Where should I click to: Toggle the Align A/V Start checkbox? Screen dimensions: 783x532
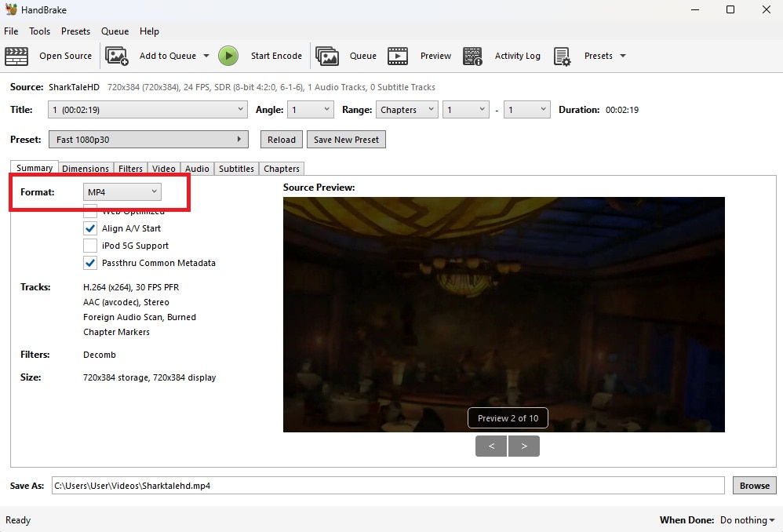90,228
